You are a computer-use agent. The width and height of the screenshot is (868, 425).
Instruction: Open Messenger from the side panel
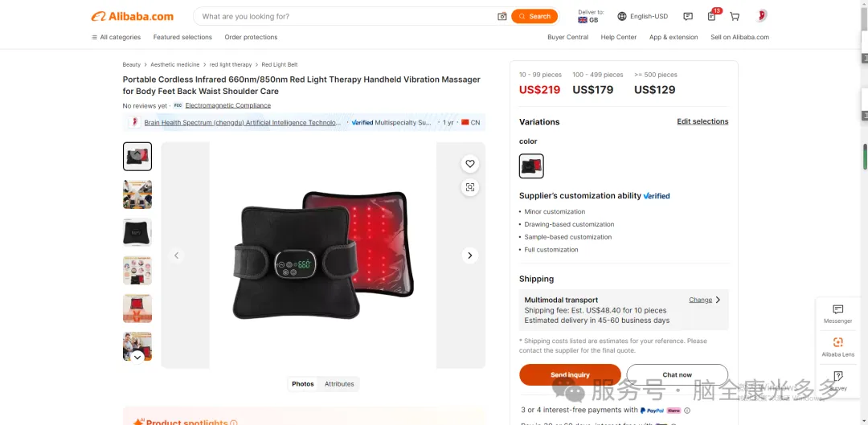pos(837,313)
